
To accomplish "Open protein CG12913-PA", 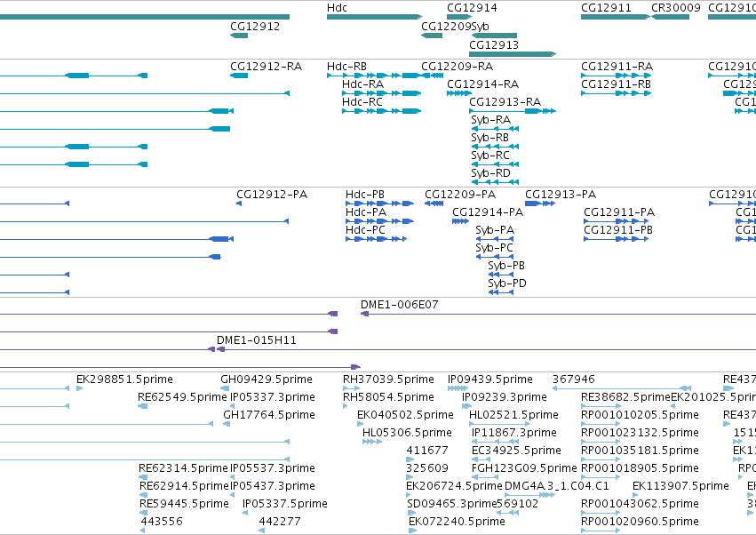I will [x=561, y=195].
